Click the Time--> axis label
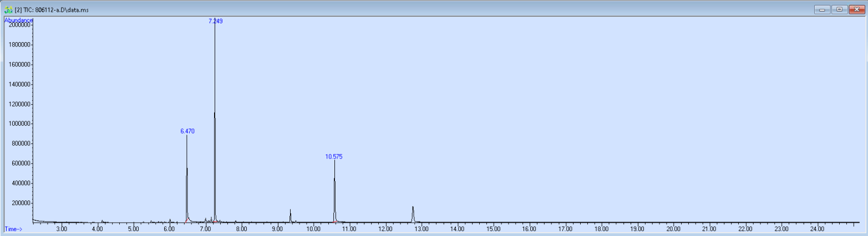868x236 pixels. 13,229
